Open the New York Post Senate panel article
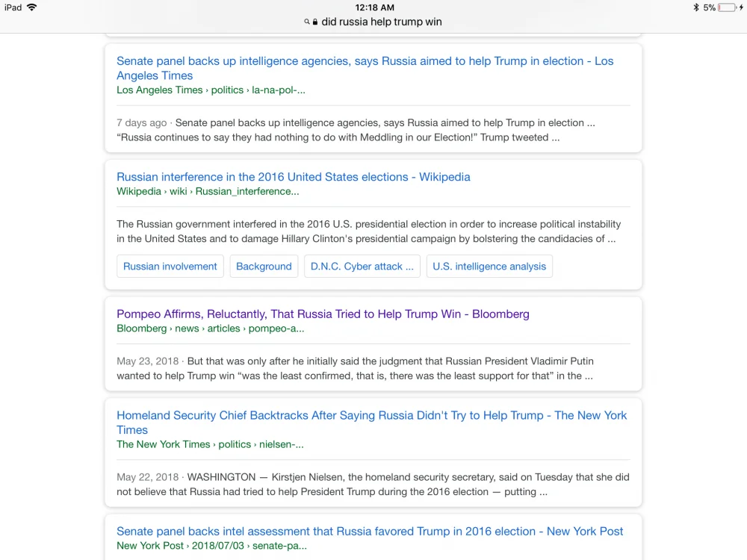This screenshot has width=747, height=560. point(370,531)
